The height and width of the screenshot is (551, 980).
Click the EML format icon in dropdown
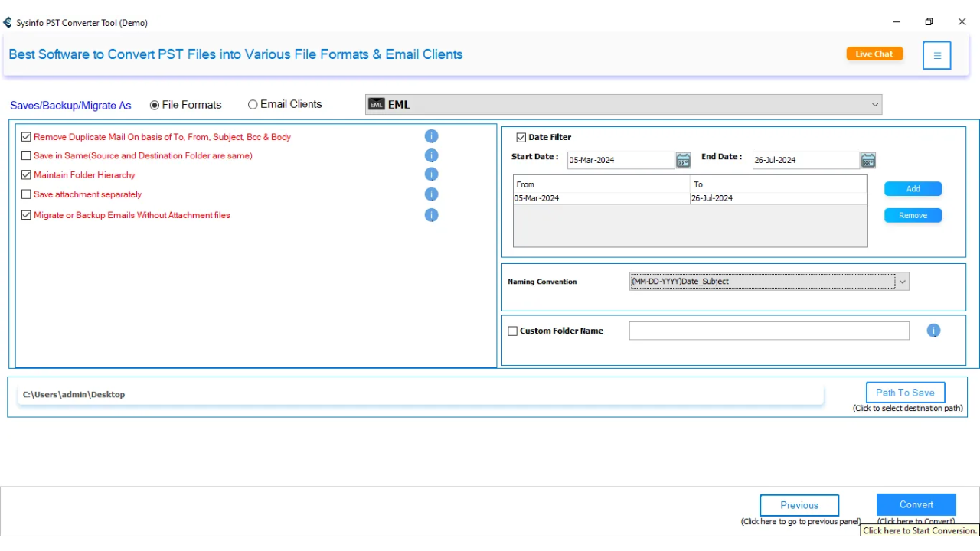376,105
